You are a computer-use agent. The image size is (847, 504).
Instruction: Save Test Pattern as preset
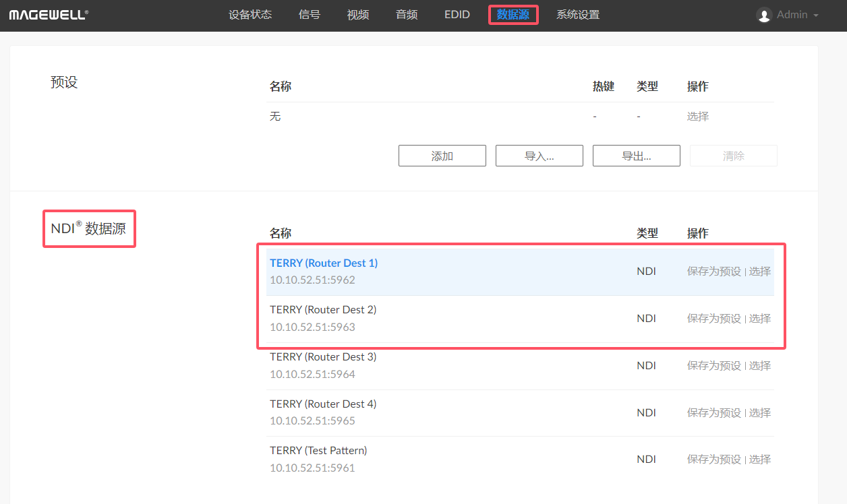714,460
